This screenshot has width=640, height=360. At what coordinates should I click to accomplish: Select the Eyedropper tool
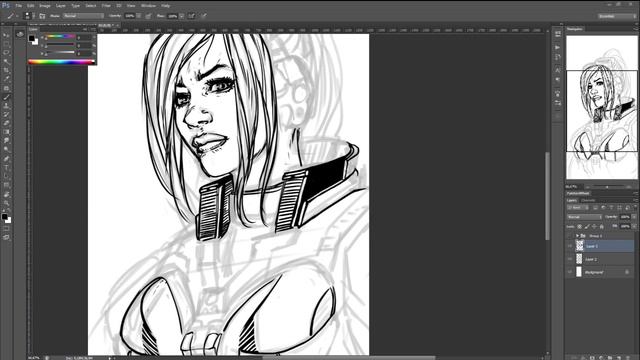tap(6, 79)
